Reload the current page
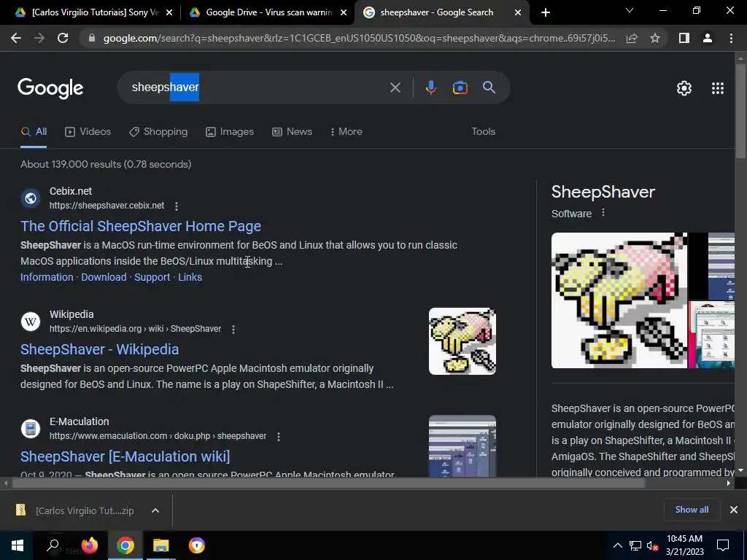The height and width of the screenshot is (560, 747). click(x=63, y=38)
